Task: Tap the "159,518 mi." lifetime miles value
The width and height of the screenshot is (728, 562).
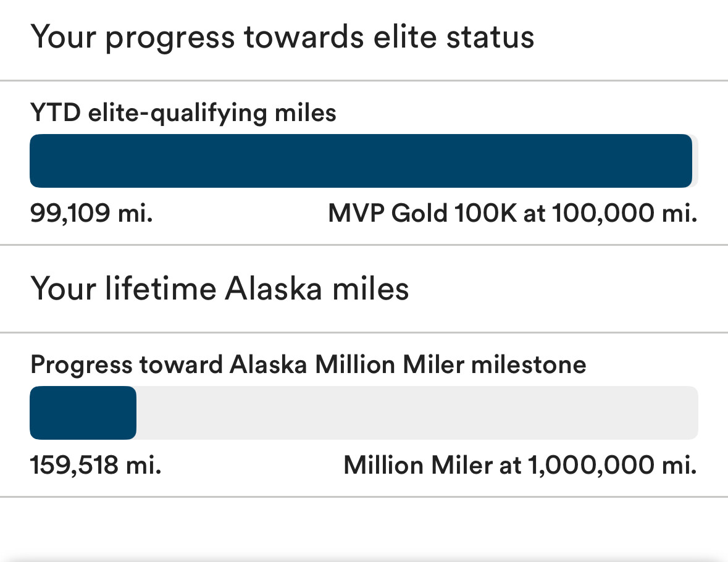Action: 96,464
